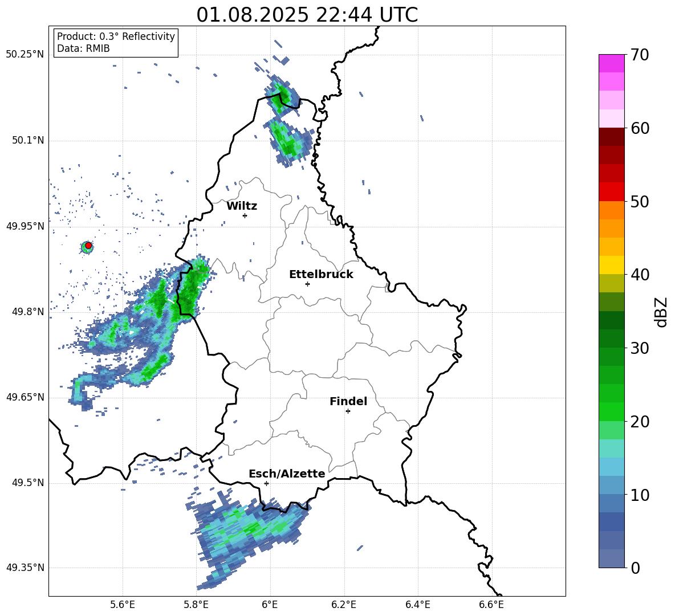Viewport: 675px width, 616px height.
Task: Click the 49.8°N latitude label
Action: point(28,312)
